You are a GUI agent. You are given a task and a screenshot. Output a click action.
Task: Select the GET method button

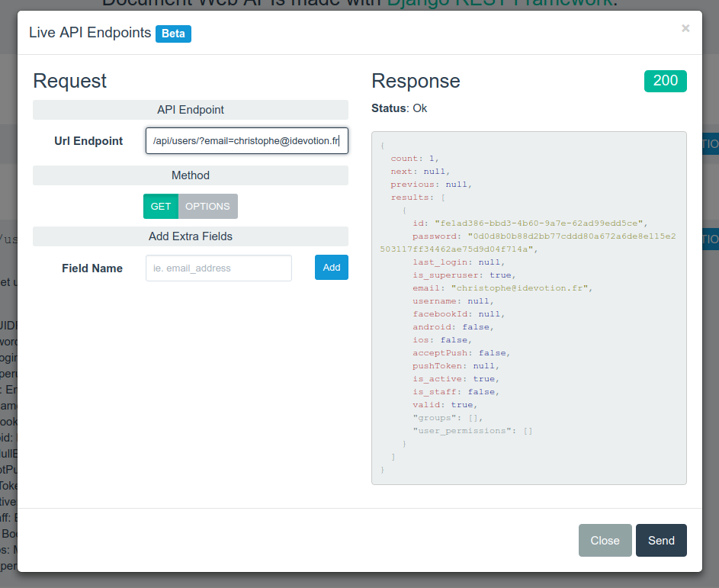point(161,207)
